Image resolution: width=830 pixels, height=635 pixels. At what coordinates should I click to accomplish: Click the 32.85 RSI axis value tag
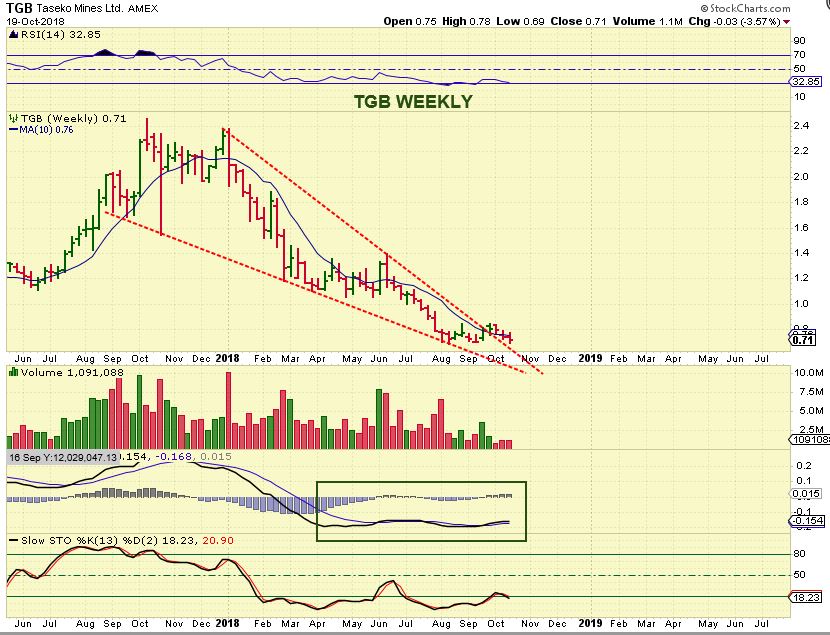[806, 81]
